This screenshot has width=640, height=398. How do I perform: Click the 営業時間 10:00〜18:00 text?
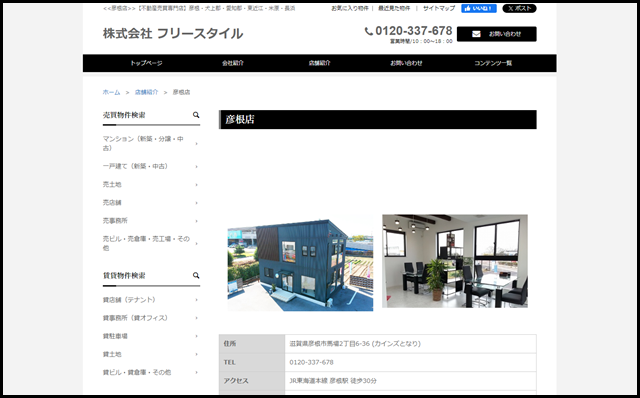pos(421,41)
